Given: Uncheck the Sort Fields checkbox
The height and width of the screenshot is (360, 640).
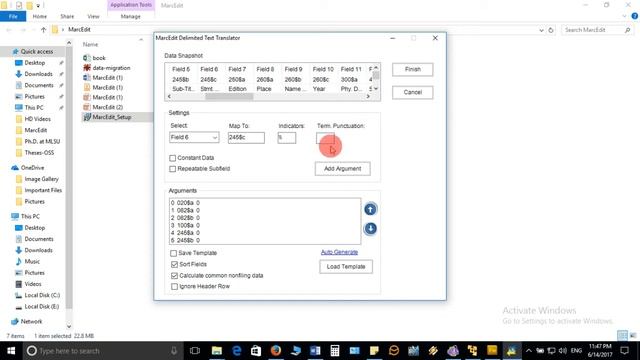Looking at the screenshot, I should 174,264.
